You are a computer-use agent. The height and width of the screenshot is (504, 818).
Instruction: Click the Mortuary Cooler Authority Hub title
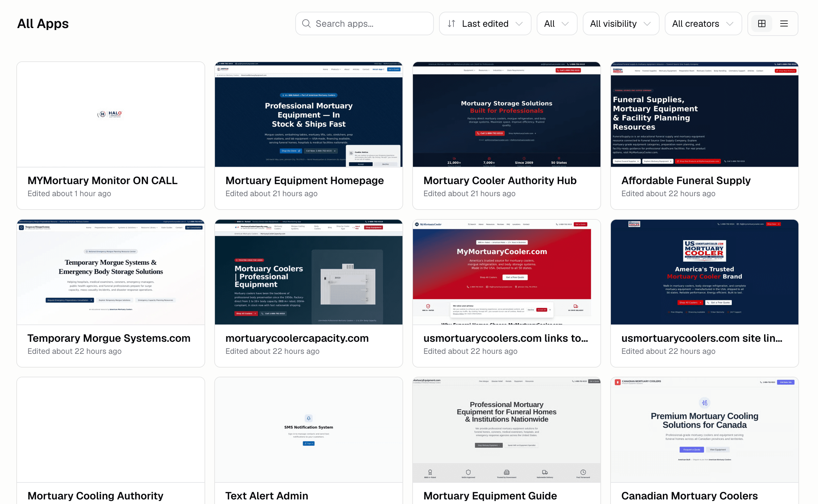[500, 180]
